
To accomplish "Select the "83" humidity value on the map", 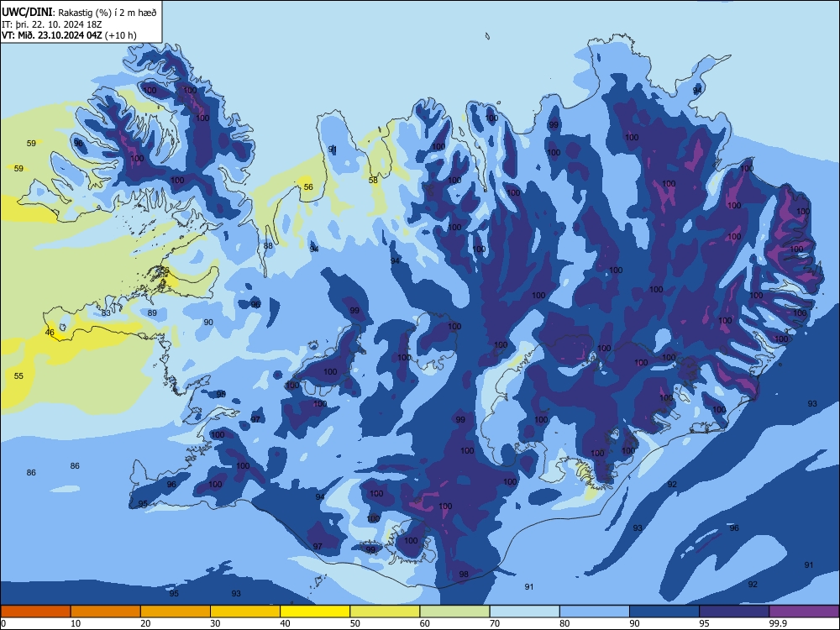I will coord(106,312).
